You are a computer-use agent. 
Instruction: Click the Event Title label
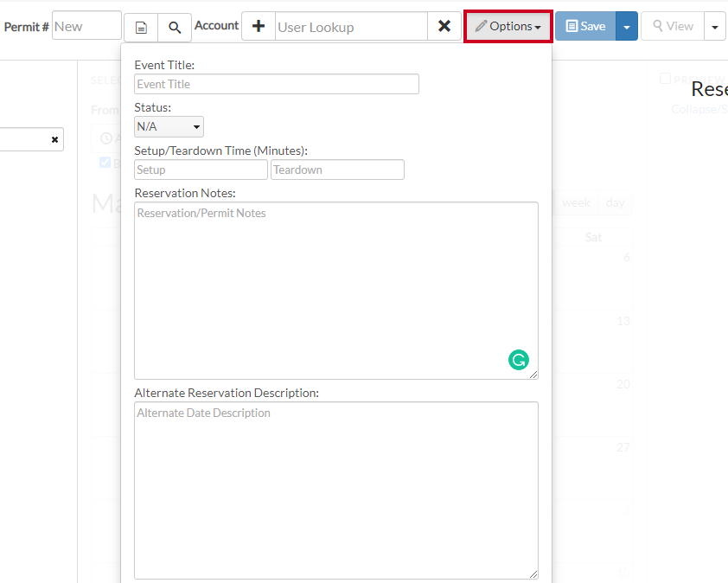(x=164, y=65)
